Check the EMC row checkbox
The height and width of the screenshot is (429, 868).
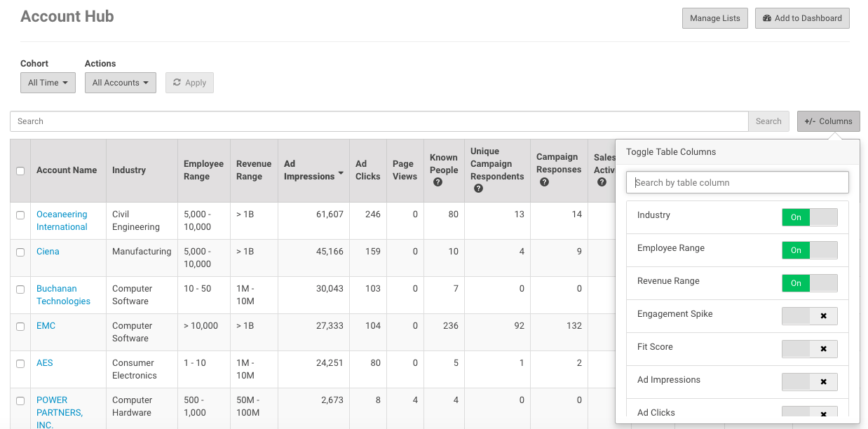coord(20,327)
